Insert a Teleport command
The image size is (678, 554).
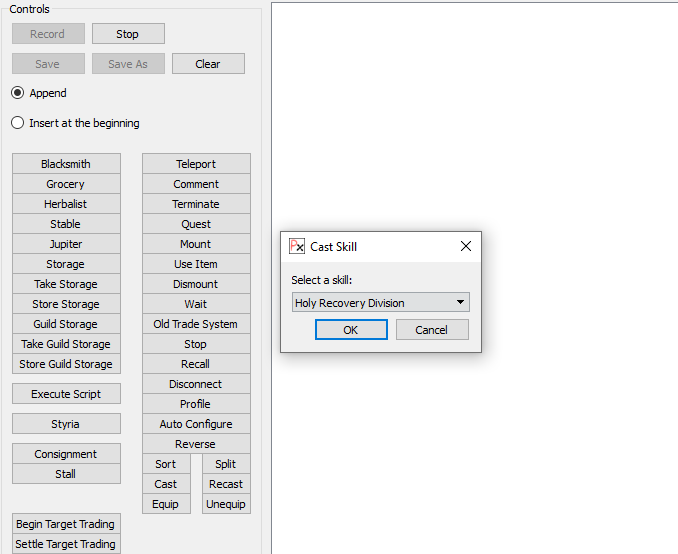196,164
